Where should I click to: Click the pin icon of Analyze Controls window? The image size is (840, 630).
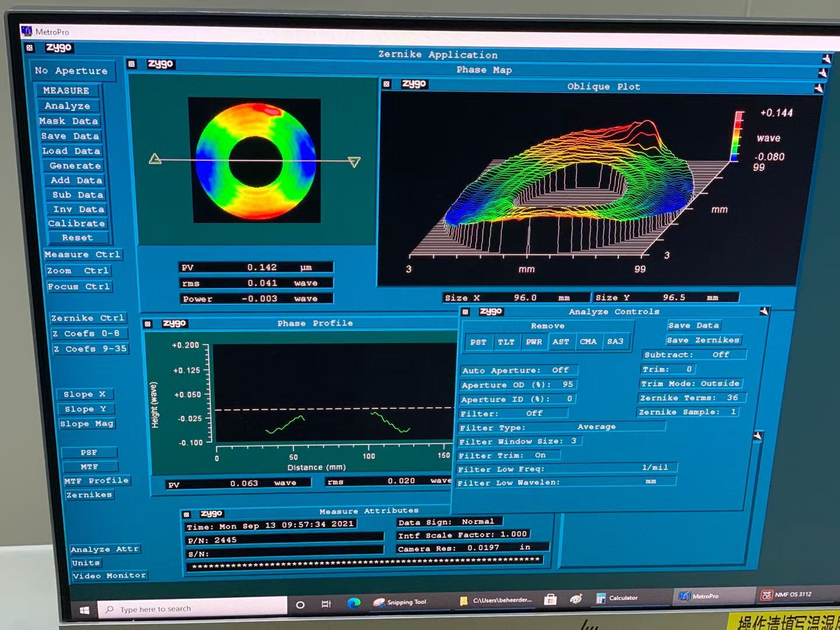(764, 311)
